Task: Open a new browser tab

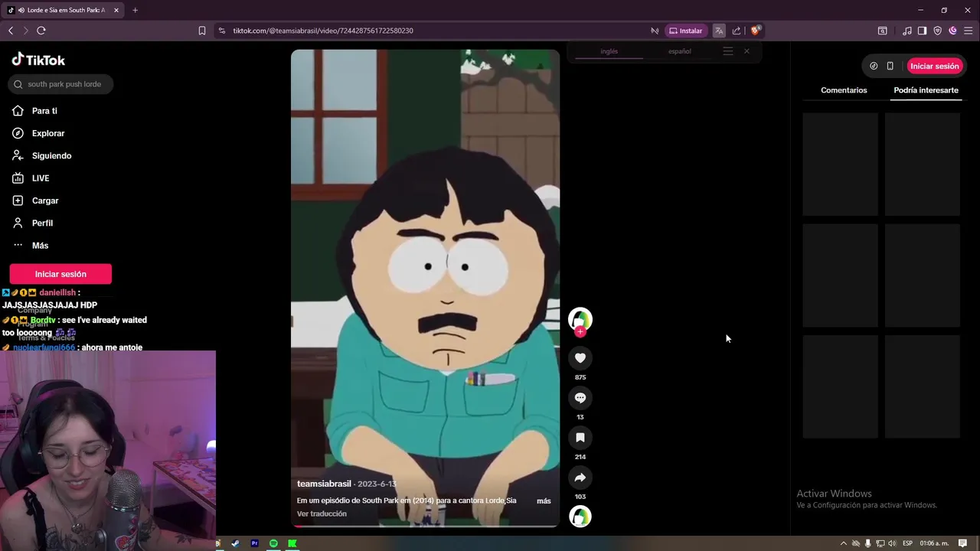Action: pos(135,10)
